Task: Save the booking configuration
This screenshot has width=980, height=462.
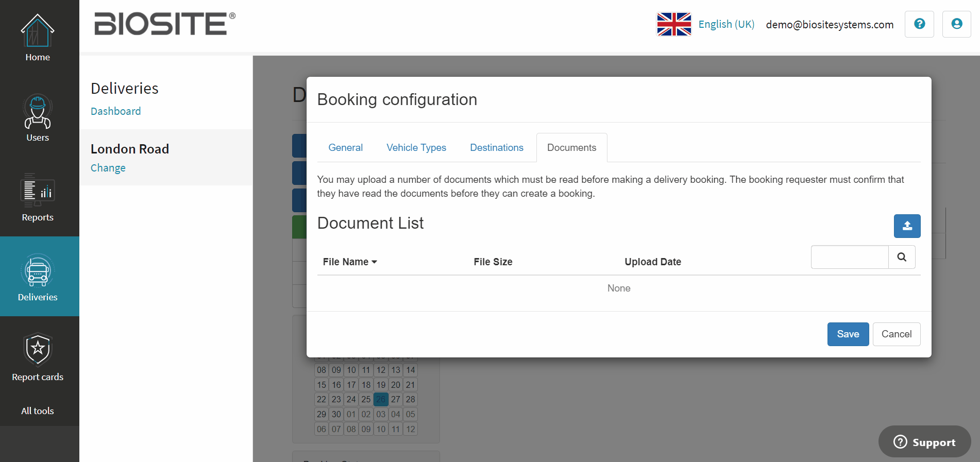Action: pos(848,334)
